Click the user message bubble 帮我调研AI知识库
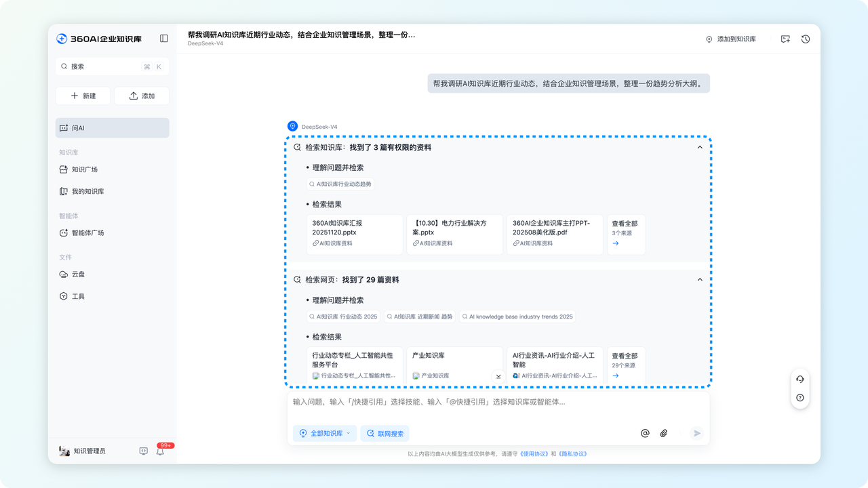The width and height of the screenshot is (868, 488). pyautogui.click(x=568, y=83)
